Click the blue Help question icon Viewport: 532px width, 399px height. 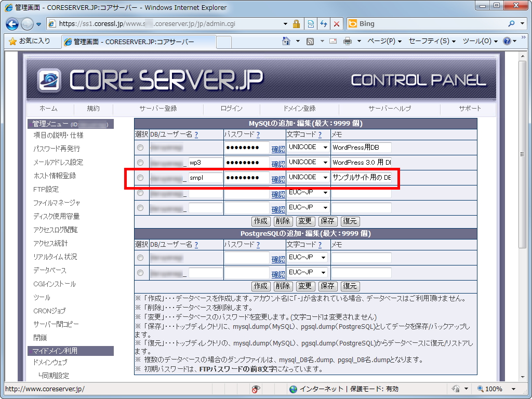[x=507, y=41]
